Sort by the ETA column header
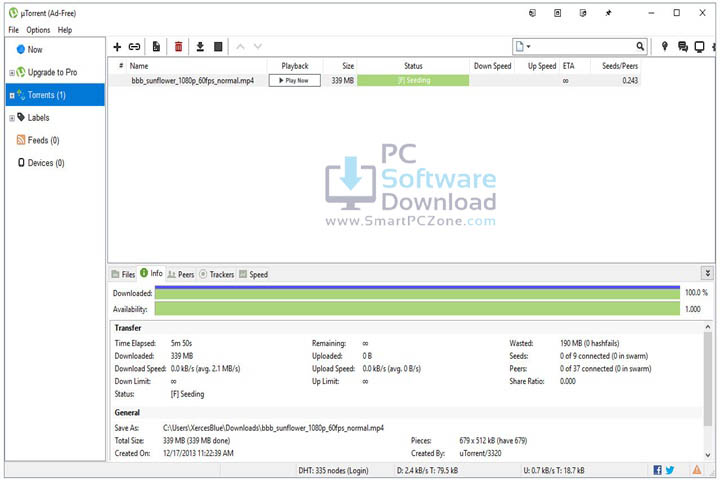This screenshot has width=720, height=480. pyautogui.click(x=568, y=66)
